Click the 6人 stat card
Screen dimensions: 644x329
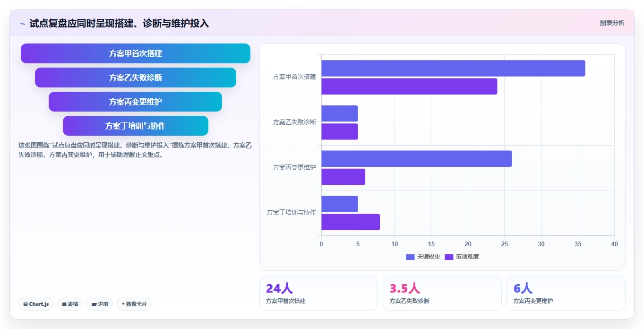566,293
